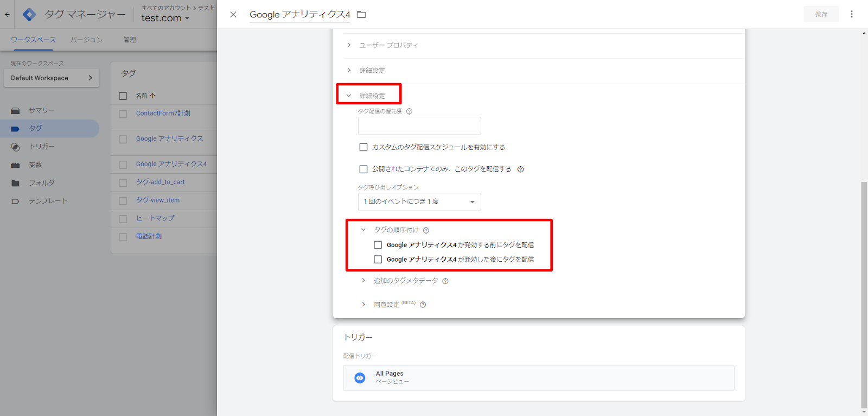Click the タグ sidebar icon
The height and width of the screenshot is (416, 868).
pyautogui.click(x=15, y=129)
